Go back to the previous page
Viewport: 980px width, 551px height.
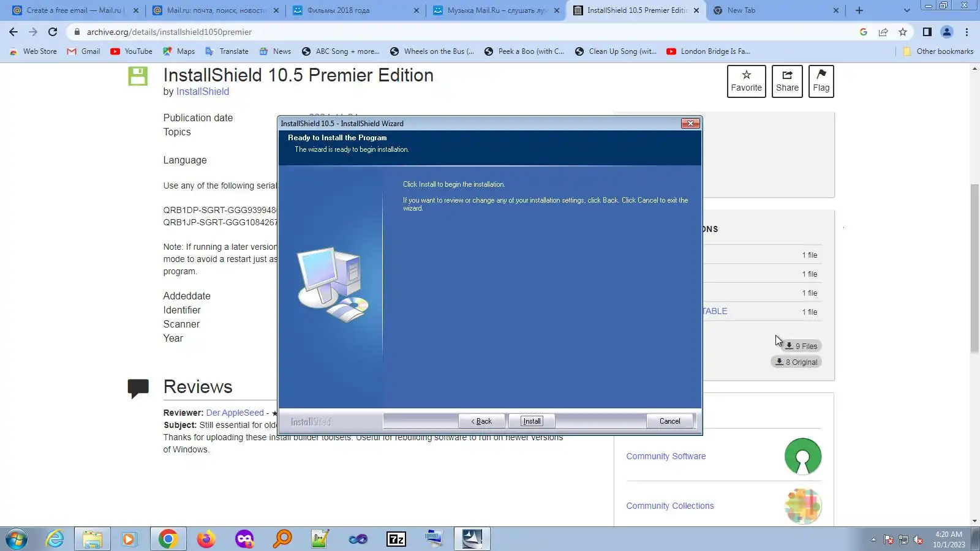pyautogui.click(x=13, y=32)
